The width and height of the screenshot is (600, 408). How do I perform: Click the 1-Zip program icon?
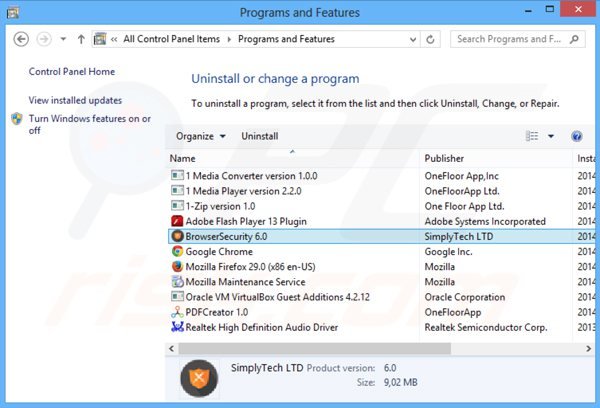click(x=177, y=206)
